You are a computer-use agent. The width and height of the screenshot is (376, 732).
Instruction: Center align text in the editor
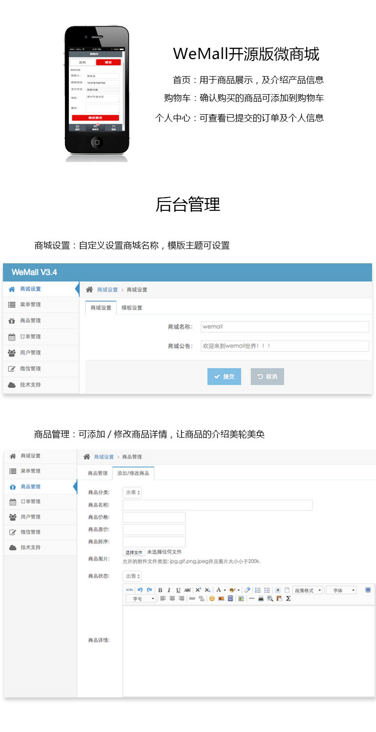172,598
